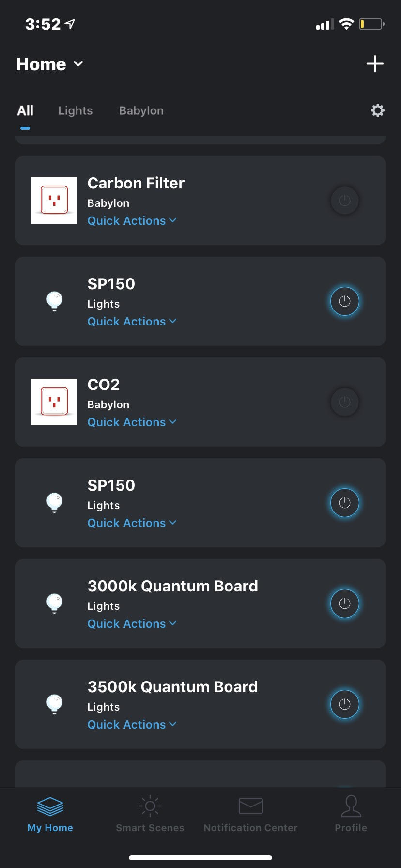Open the Home selector dropdown
Image resolution: width=401 pixels, height=868 pixels.
click(x=49, y=64)
